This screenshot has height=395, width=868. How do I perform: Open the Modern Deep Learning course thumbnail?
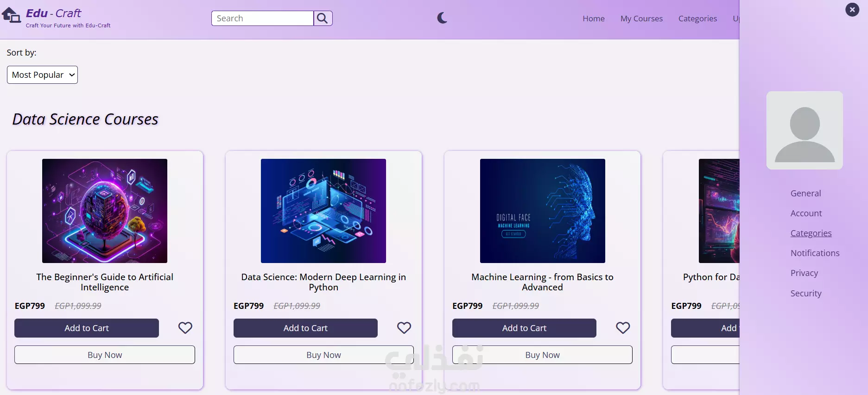(x=323, y=211)
